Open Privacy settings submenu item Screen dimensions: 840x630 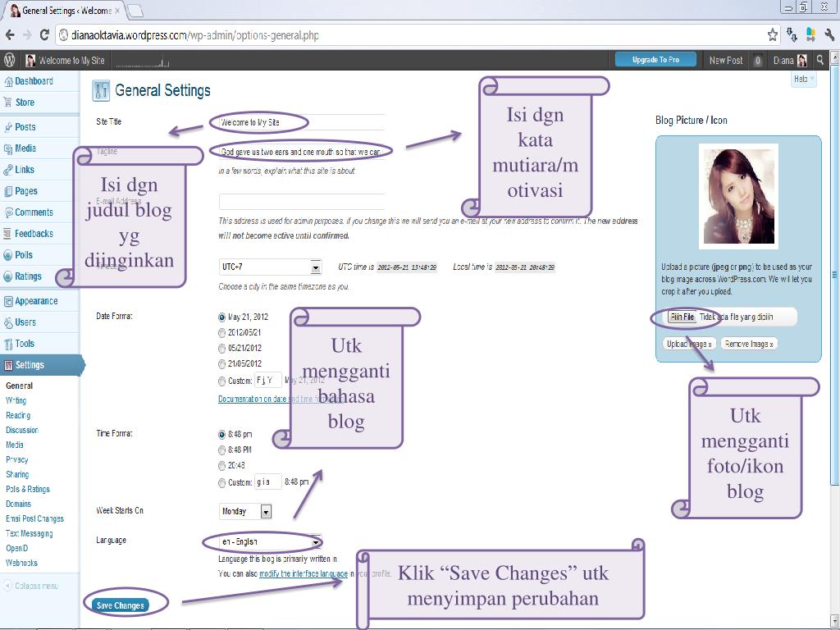click(x=17, y=459)
